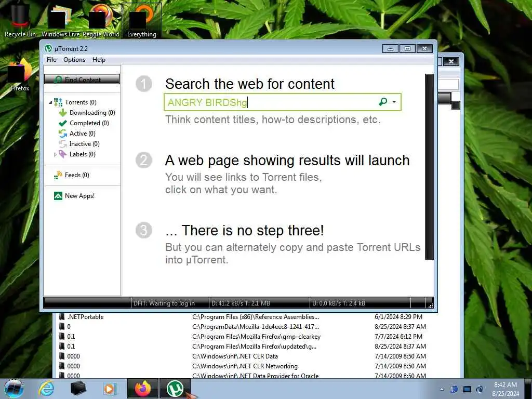Viewport: 532px width, 399px height.
Task: Click the path C:\Program Files (x86)\Reference Assemblies
Action: tap(256, 317)
